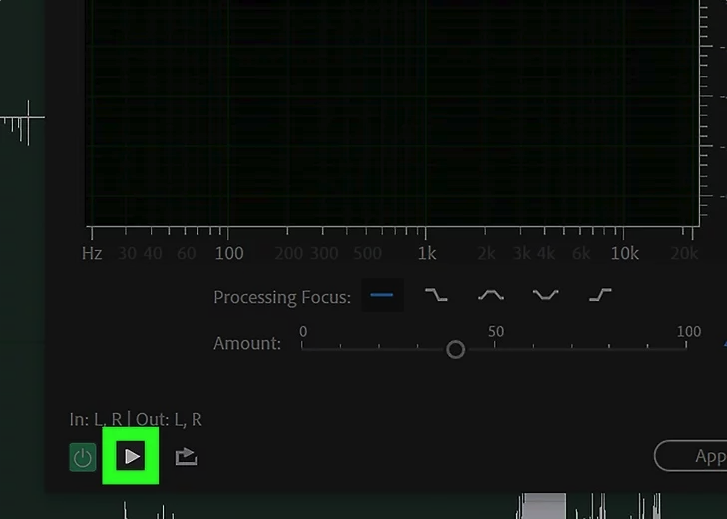
Task: Click the loop/export preview icon
Action: tap(186, 457)
